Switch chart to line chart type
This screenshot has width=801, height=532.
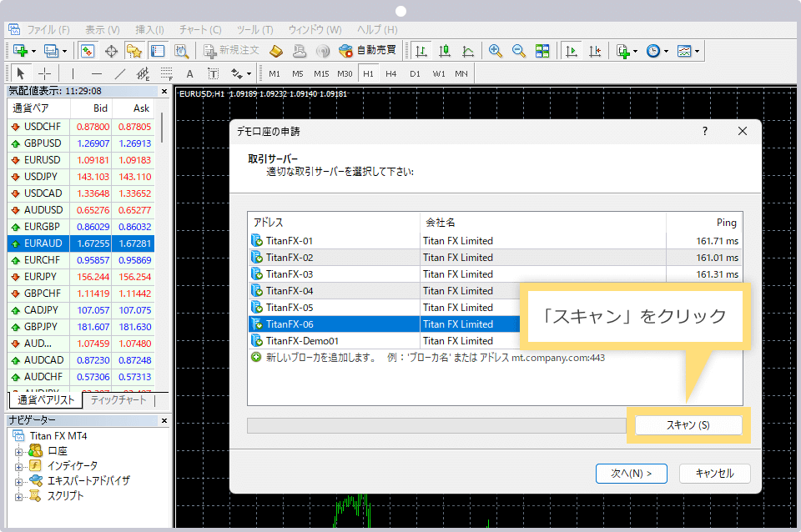[468, 51]
